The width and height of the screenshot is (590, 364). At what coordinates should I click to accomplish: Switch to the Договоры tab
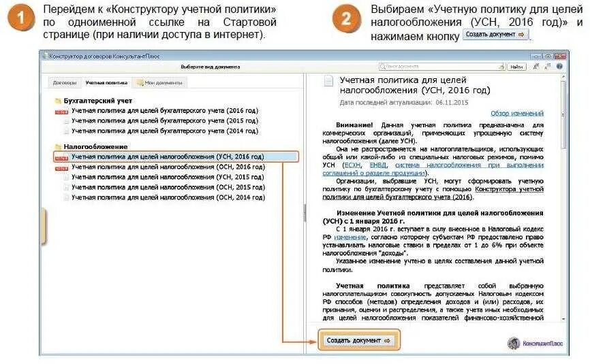coord(65,82)
